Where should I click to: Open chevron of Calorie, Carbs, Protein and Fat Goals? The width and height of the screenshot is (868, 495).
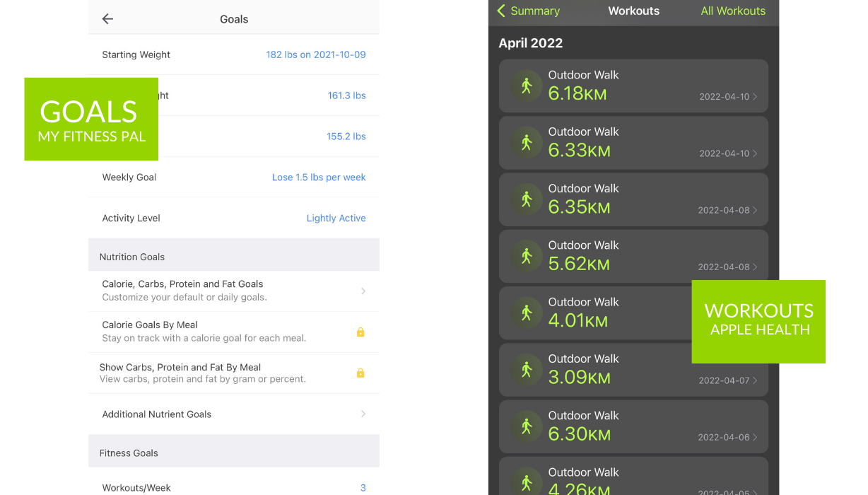point(363,291)
